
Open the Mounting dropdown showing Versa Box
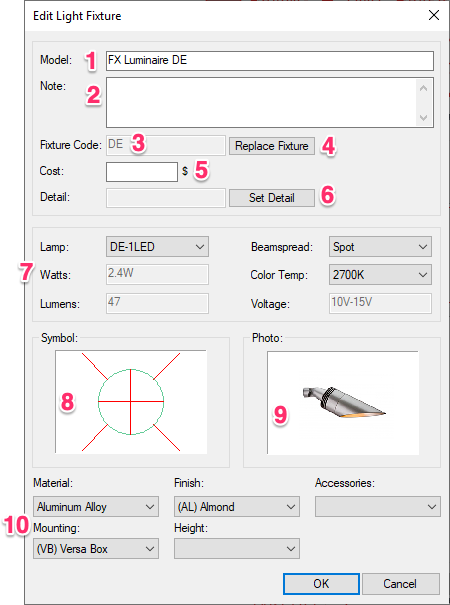point(96,549)
